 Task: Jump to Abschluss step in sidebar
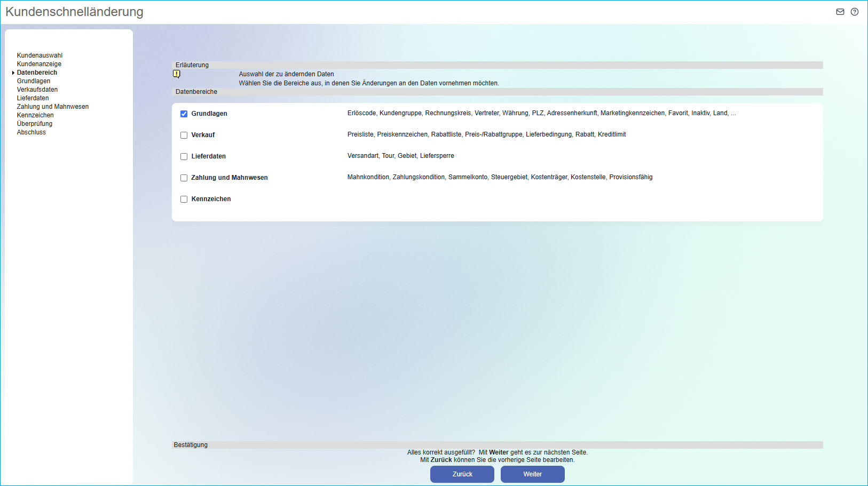(x=31, y=132)
